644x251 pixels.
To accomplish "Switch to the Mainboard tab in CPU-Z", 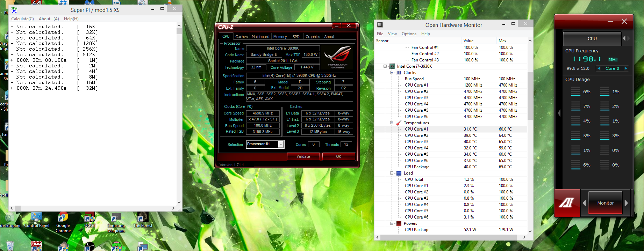I will pos(260,37).
